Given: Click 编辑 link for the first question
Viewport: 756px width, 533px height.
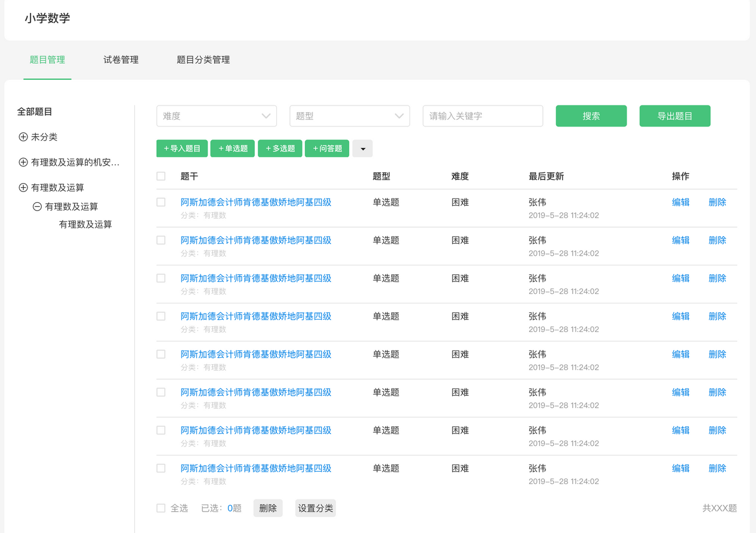Looking at the screenshot, I should 681,202.
